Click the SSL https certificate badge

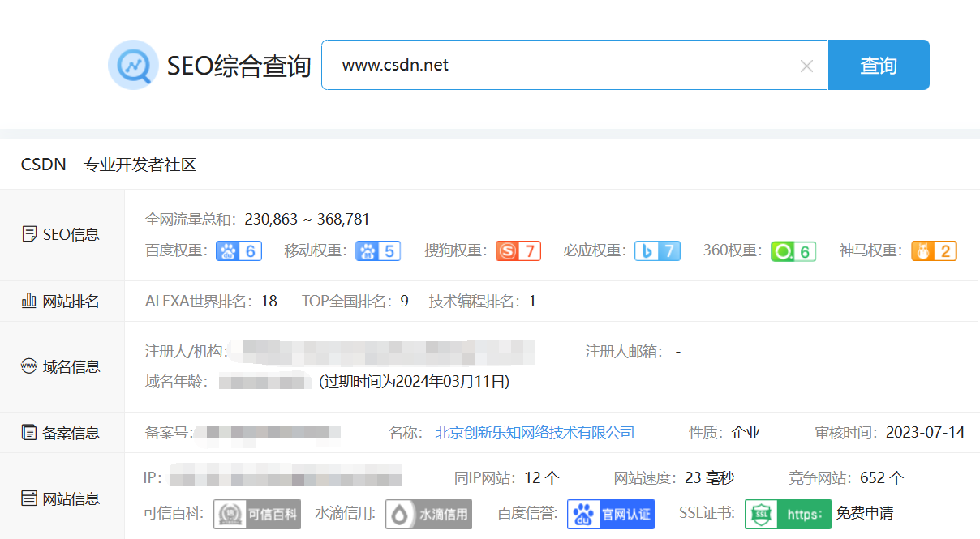click(788, 514)
